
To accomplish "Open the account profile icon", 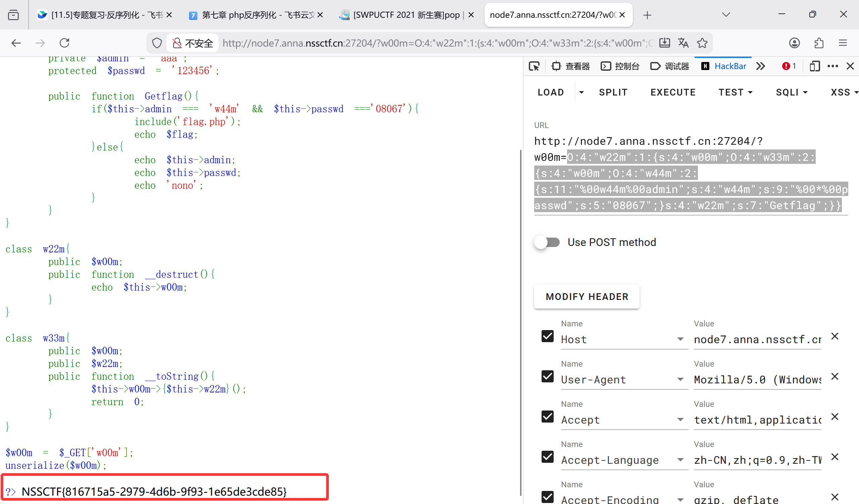I will click(794, 43).
